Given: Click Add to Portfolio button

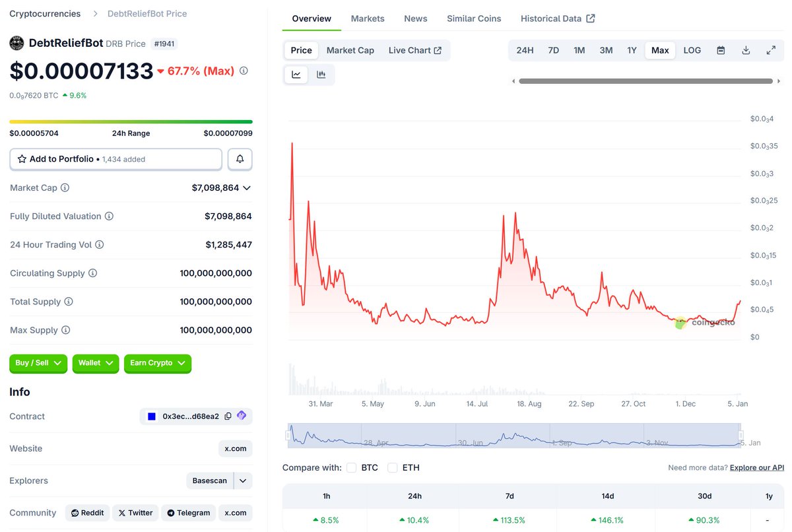Looking at the screenshot, I should pyautogui.click(x=115, y=159).
